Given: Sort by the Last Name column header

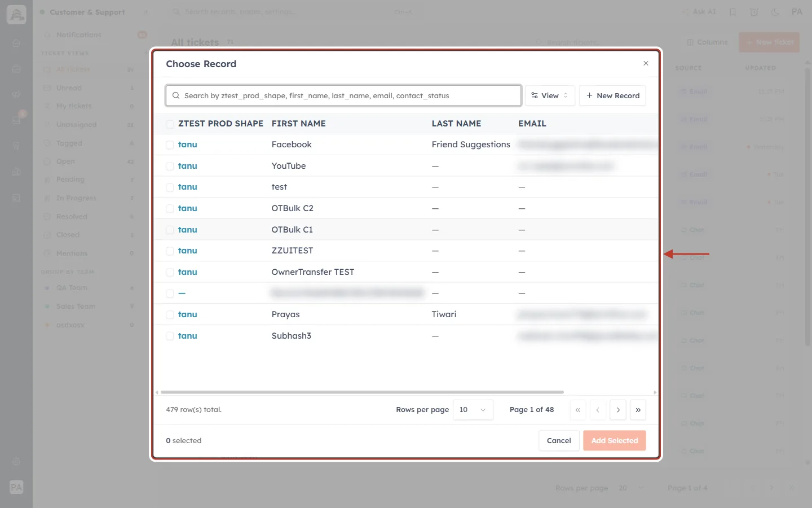Looking at the screenshot, I should point(456,124).
